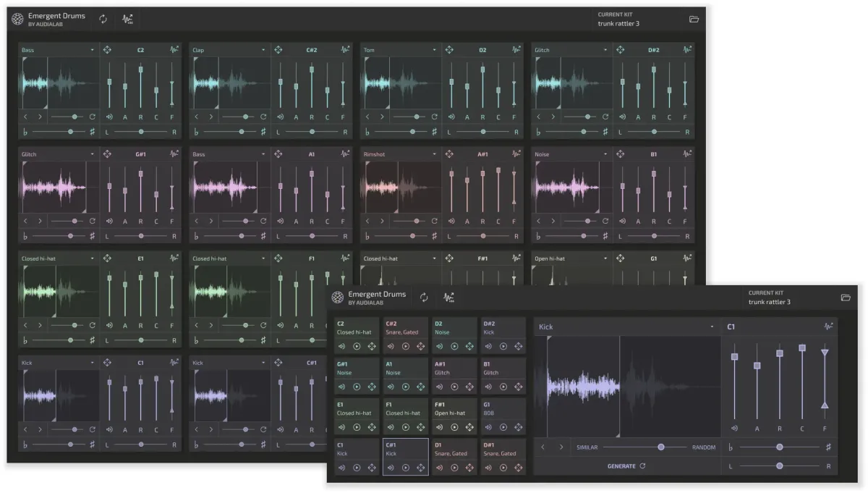The image size is (868, 493).
Task: Click move arrows icon on front A#1 Glitch pad
Action: (x=469, y=387)
